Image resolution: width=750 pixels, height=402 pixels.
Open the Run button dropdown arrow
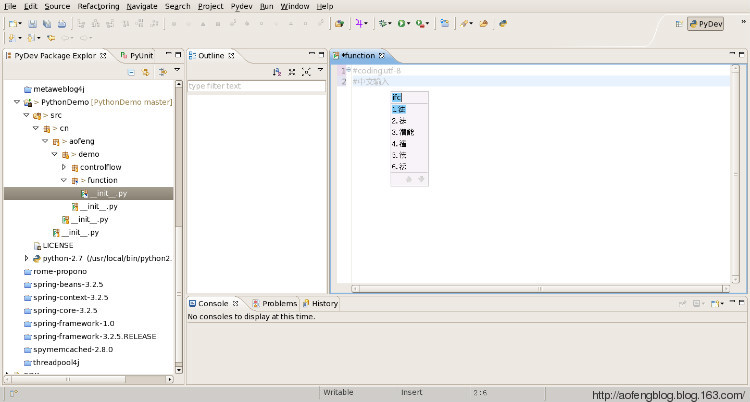[408, 23]
